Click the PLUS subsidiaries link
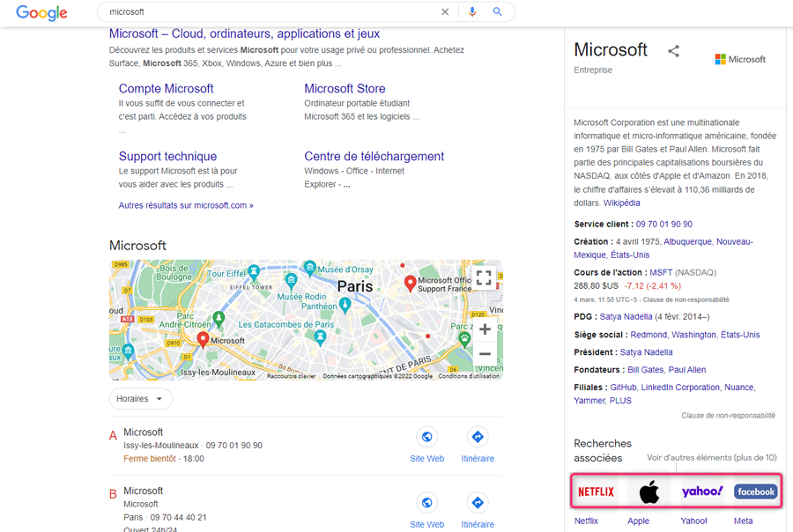Image resolution: width=793 pixels, height=532 pixels. click(x=620, y=401)
